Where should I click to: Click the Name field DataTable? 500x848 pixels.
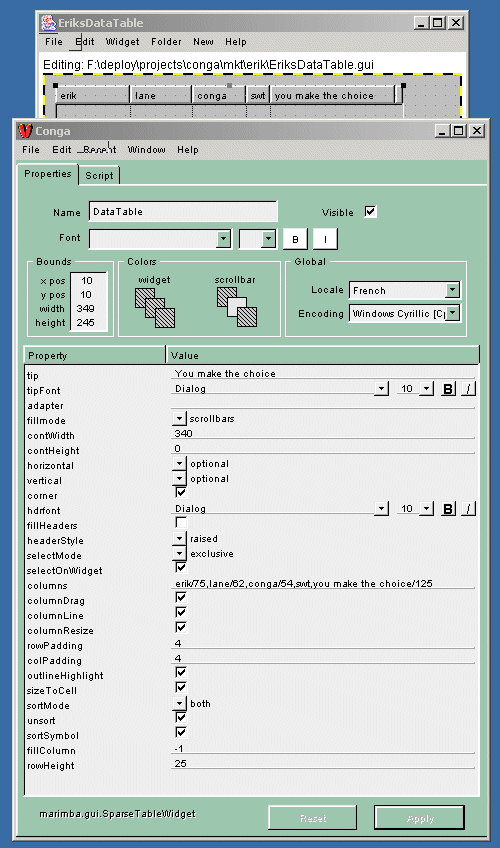click(x=183, y=211)
